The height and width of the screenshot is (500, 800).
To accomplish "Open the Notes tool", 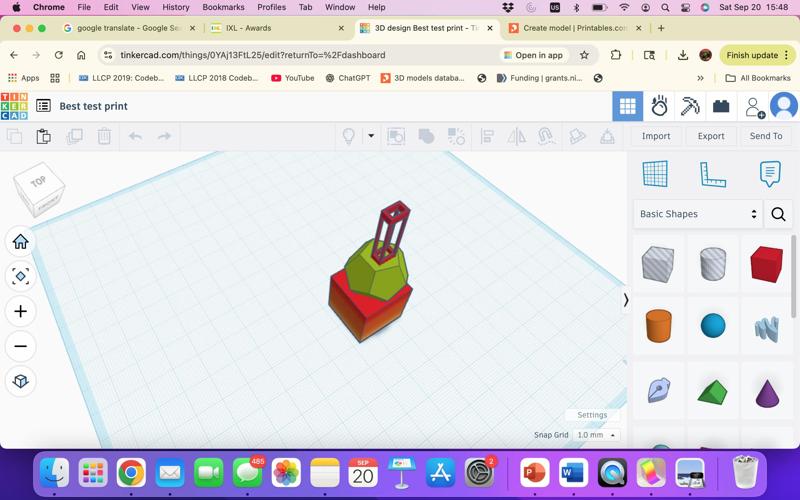I will 769,174.
